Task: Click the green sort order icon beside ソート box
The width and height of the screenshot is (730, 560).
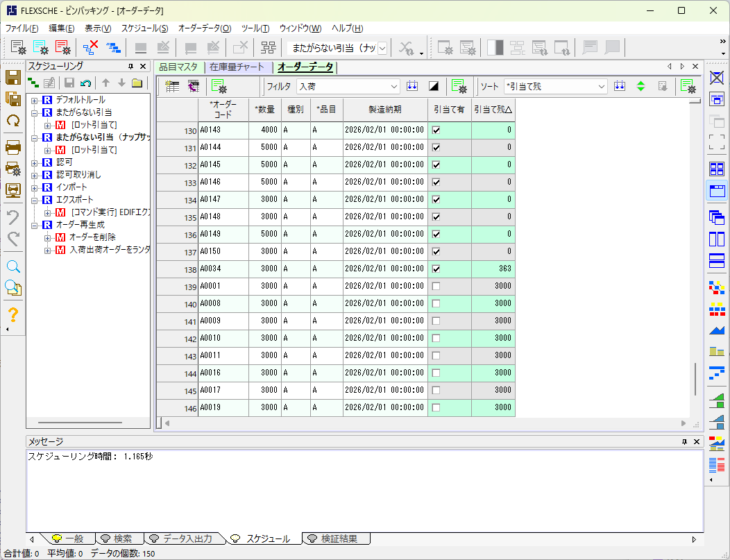Action: coord(640,85)
